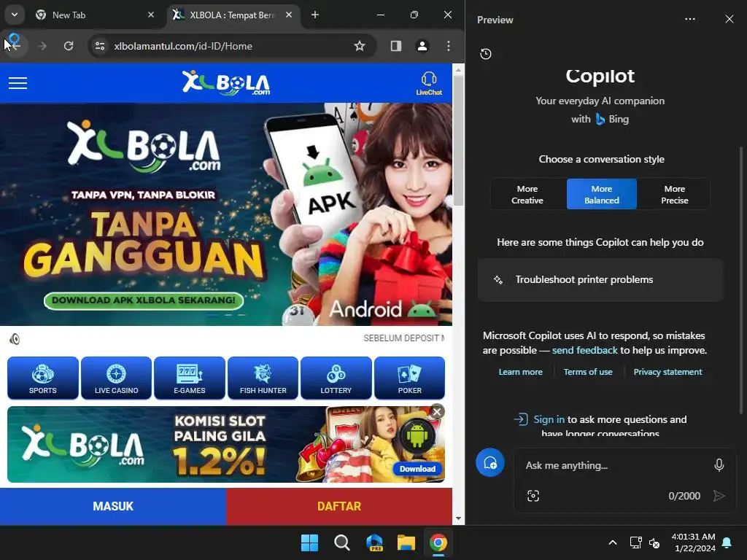
Task: Start a new Copilot topic
Action: pos(490,462)
